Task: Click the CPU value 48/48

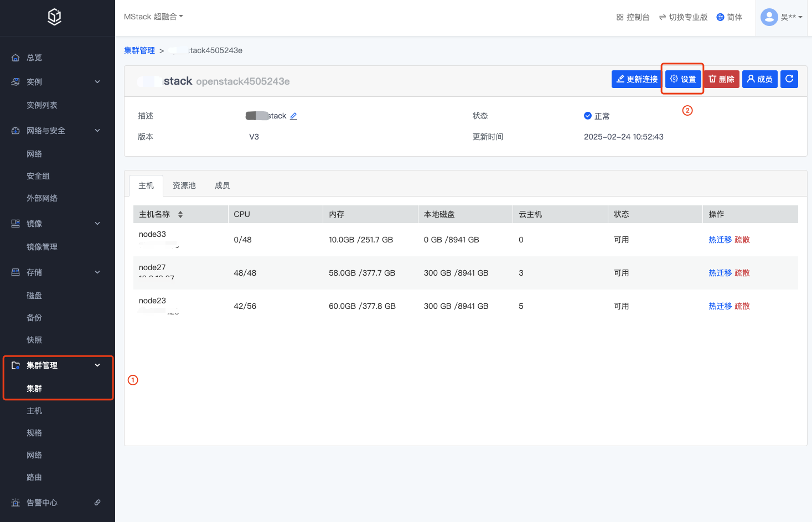Action: pos(245,273)
